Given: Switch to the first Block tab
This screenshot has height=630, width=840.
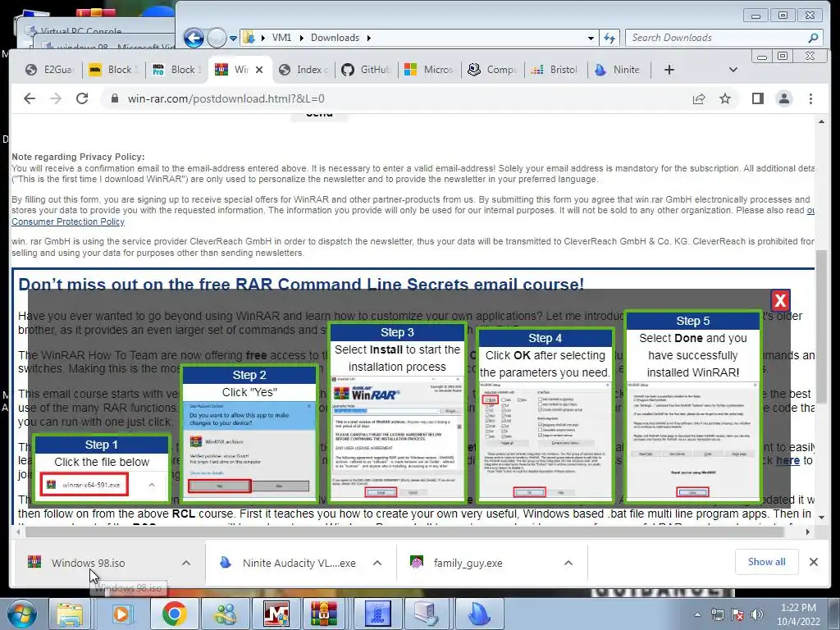Looking at the screenshot, I should [113, 70].
